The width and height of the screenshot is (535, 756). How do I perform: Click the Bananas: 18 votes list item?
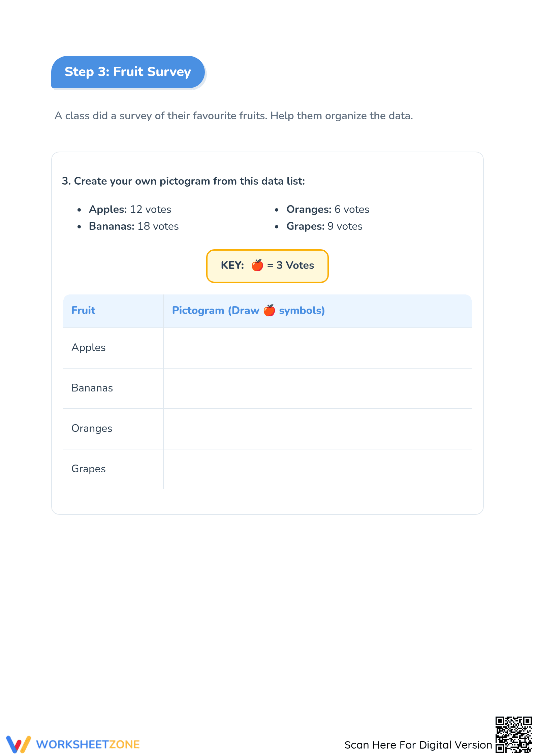[134, 226]
